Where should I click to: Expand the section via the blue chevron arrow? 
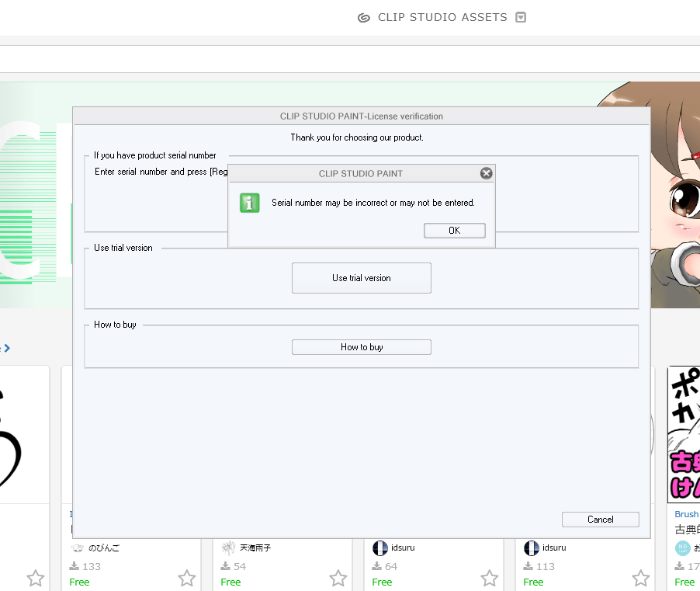[x=6, y=348]
